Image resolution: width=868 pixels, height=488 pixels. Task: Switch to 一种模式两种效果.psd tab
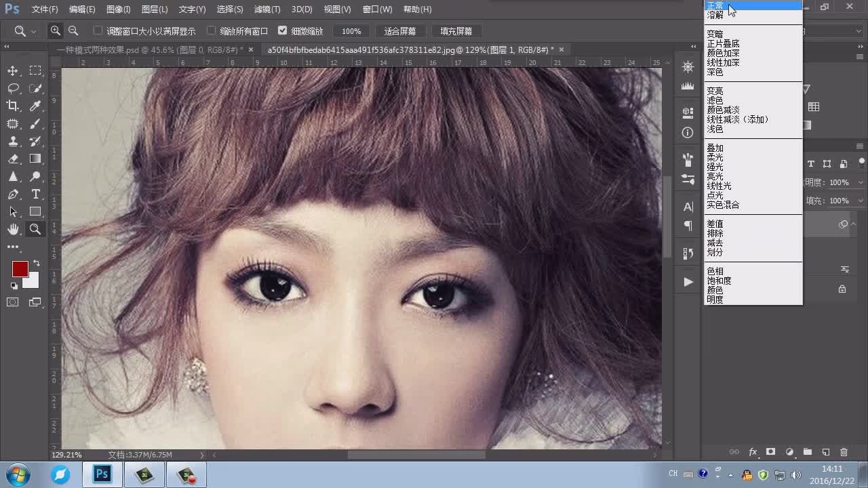point(149,49)
